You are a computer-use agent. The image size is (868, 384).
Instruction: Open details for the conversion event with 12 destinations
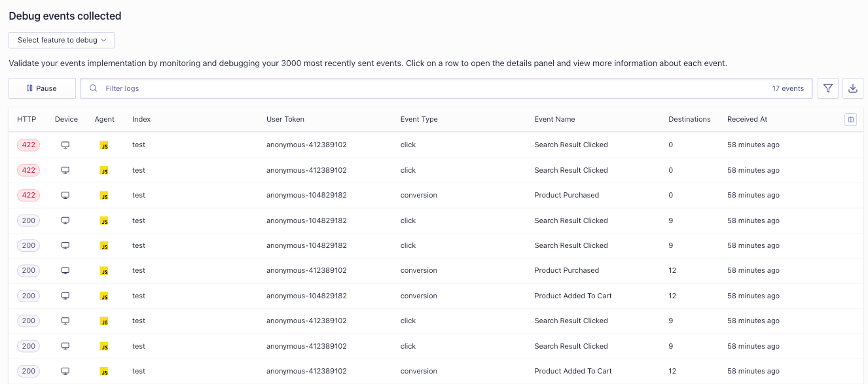(432, 270)
